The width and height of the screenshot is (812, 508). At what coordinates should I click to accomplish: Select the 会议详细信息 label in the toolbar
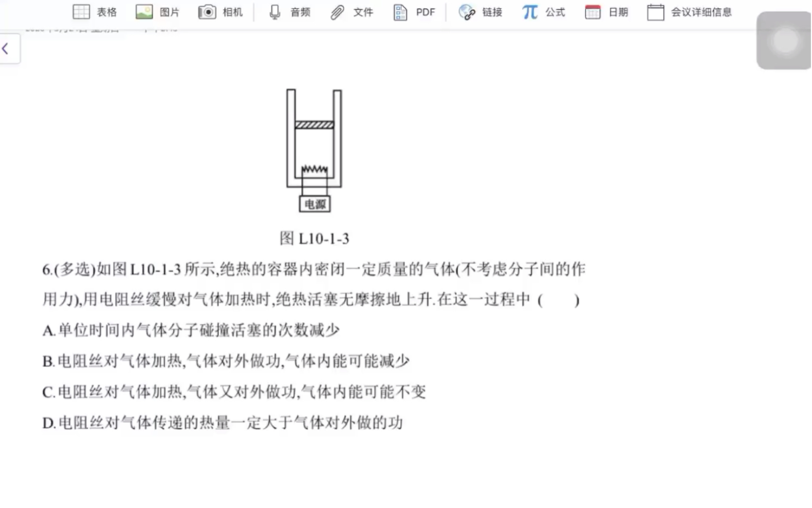click(701, 12)
